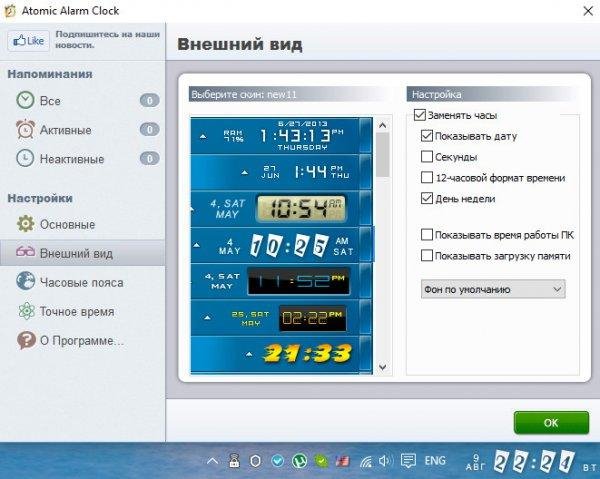Click the globe icon beside Часовые пояса

click(x=25, y=281)
